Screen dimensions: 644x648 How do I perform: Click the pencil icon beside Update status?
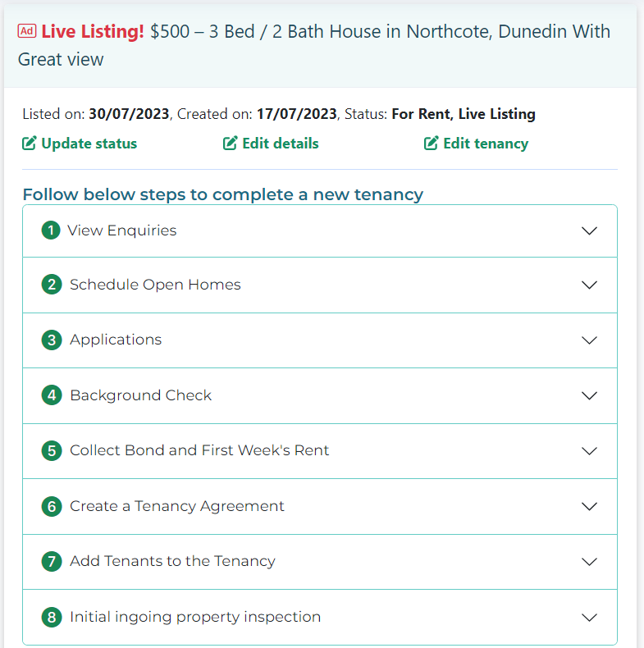[30, 144]
